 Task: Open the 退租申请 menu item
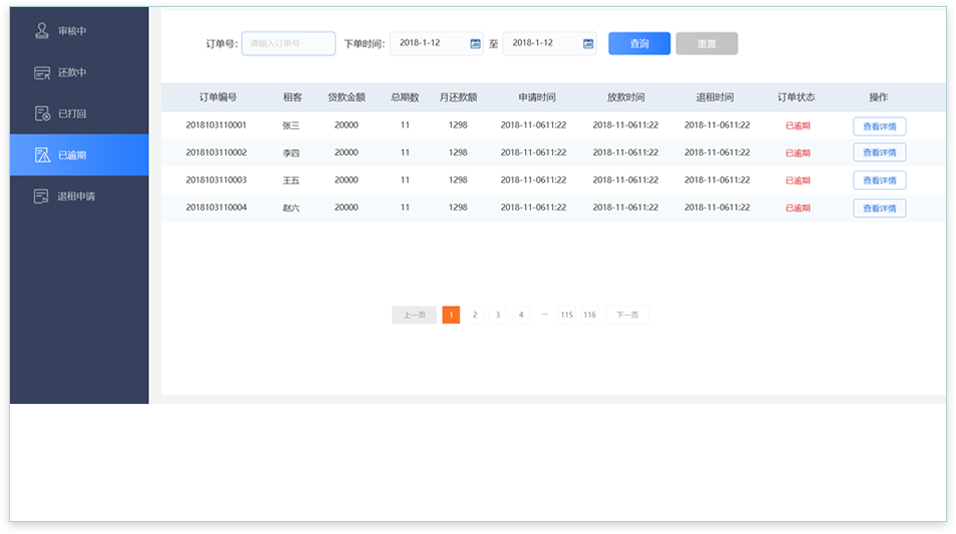click(78, 196)
